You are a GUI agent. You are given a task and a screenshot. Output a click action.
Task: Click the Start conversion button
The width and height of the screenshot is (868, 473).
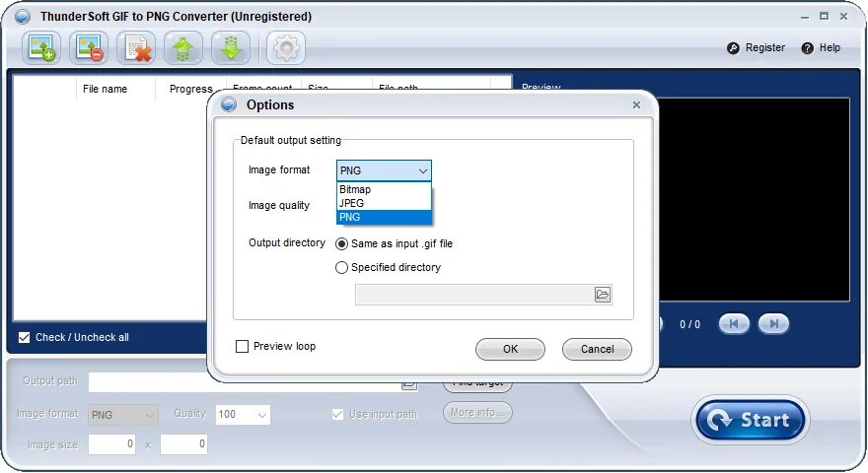751,420
